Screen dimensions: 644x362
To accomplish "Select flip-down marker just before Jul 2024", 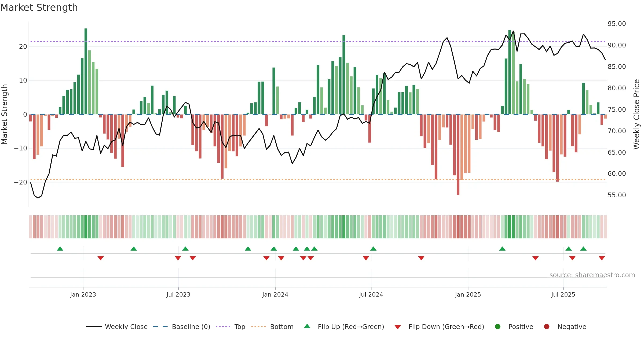I will [x=366, y=258].
